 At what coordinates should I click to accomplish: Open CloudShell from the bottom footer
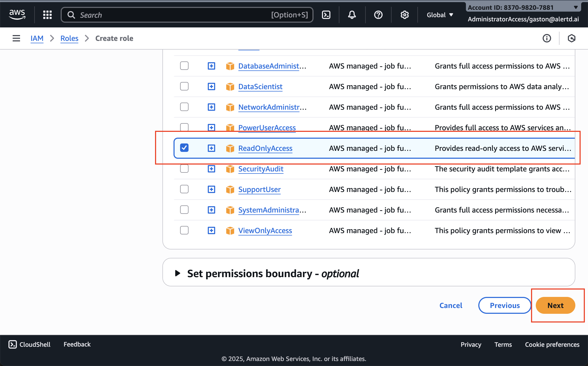(x=29, y=344)
